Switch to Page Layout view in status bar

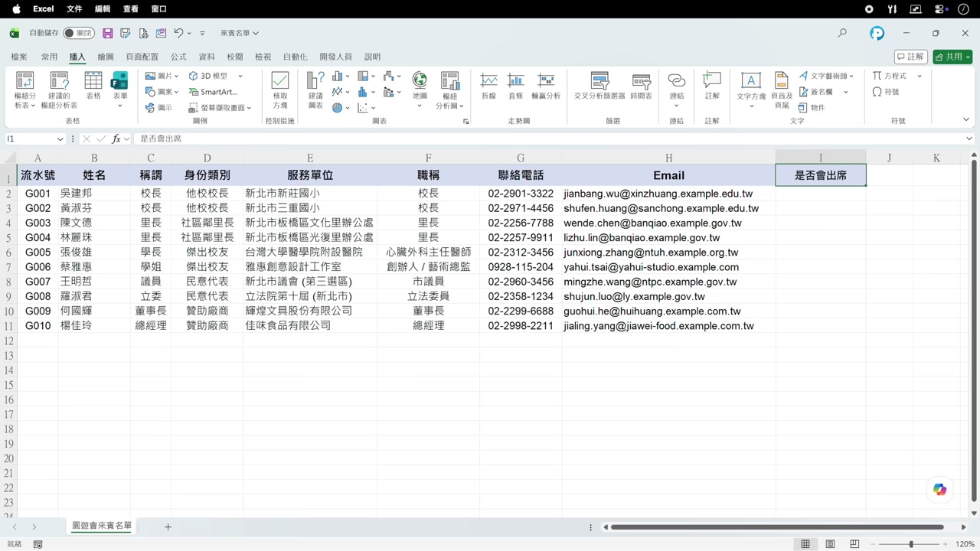click(x=830, y=544)
